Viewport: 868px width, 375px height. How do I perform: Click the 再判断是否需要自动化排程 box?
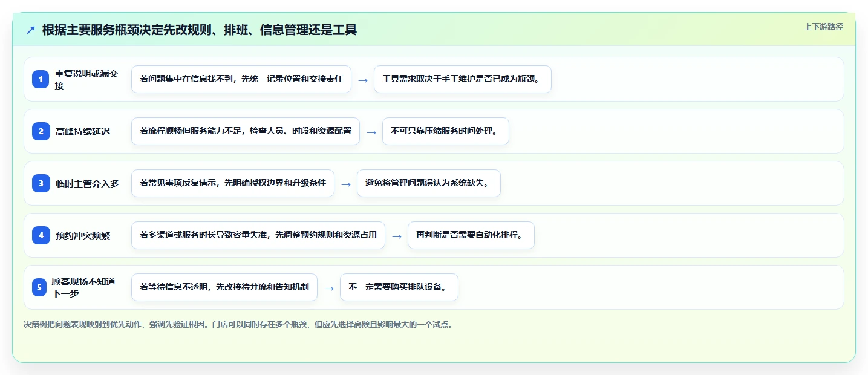pos(471,235)
